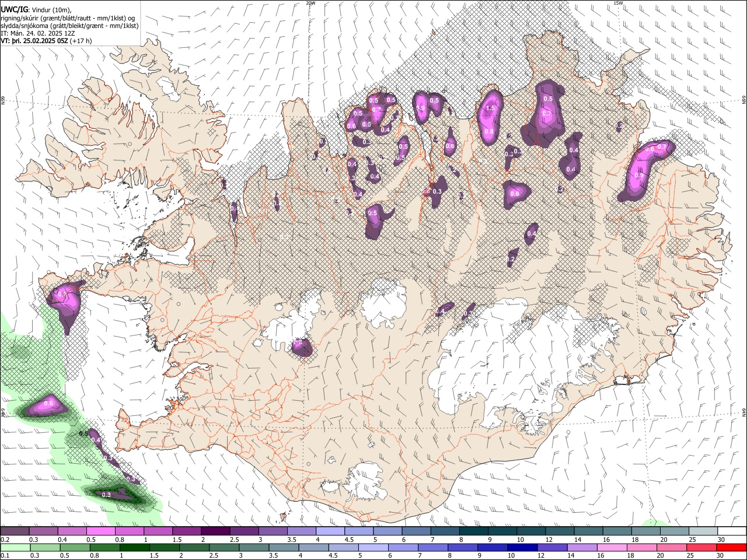
Task: Pick the darkest purple 2 swatch in the snow legend
Action: tap(215, 531)
